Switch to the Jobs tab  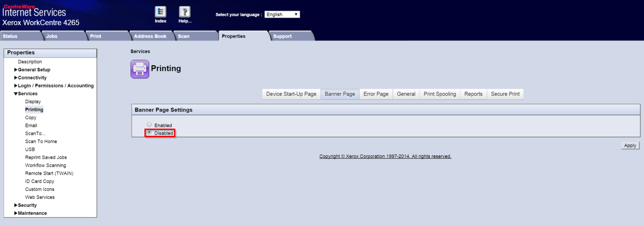coord(52,36)
